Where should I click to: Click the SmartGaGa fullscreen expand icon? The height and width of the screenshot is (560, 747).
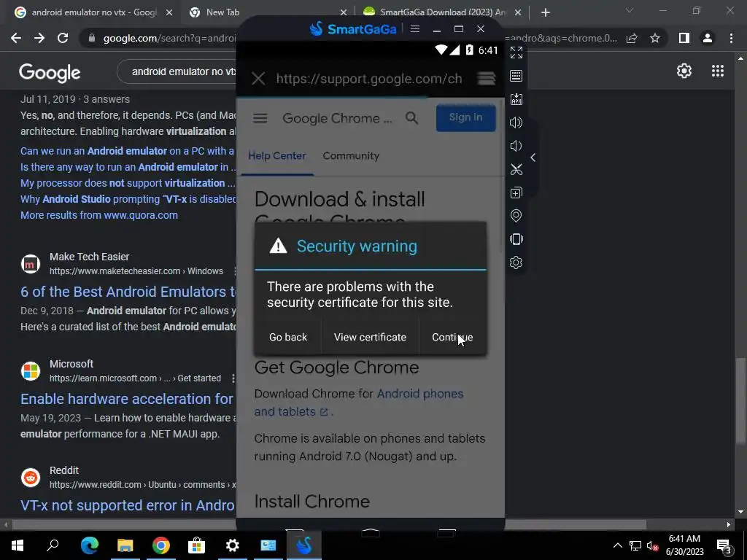(516, 52)
